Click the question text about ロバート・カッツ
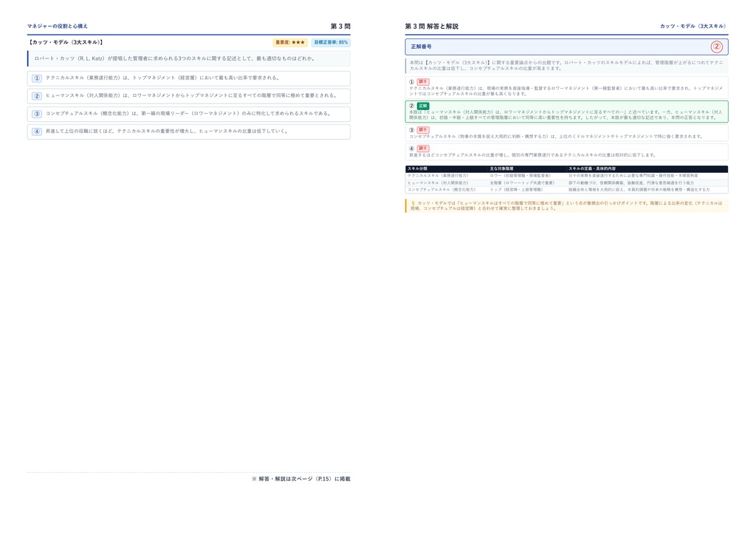The image size is (756, 535). tap(174, 58)
